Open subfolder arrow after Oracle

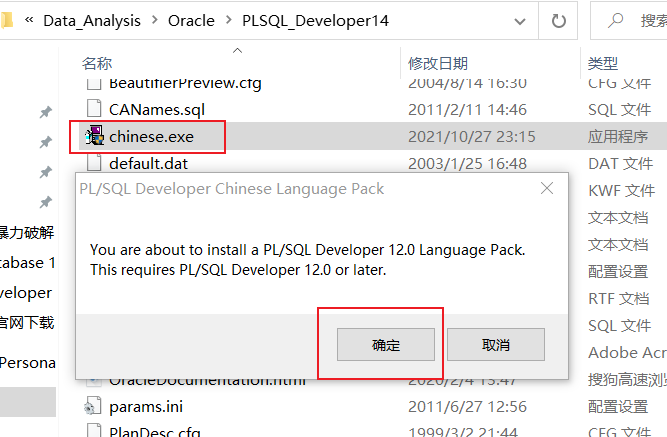tap(229, 20)
